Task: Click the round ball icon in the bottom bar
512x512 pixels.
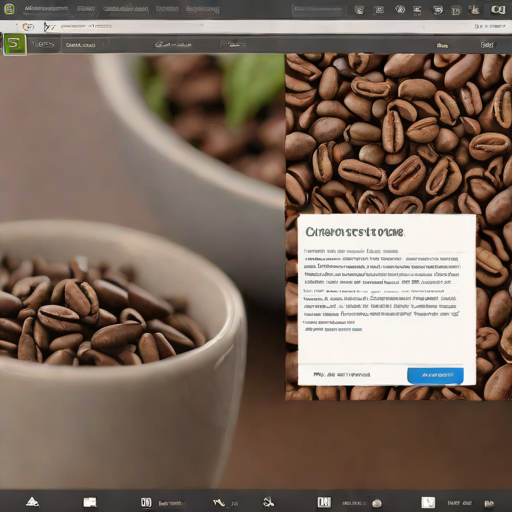Action: click(x=377, y=503)
